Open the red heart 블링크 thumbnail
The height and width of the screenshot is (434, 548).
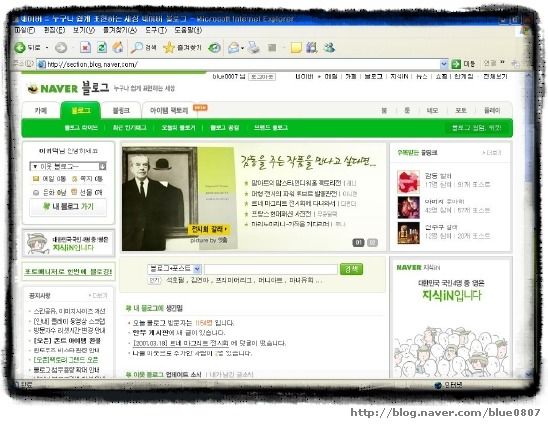(x=409, y=181)
